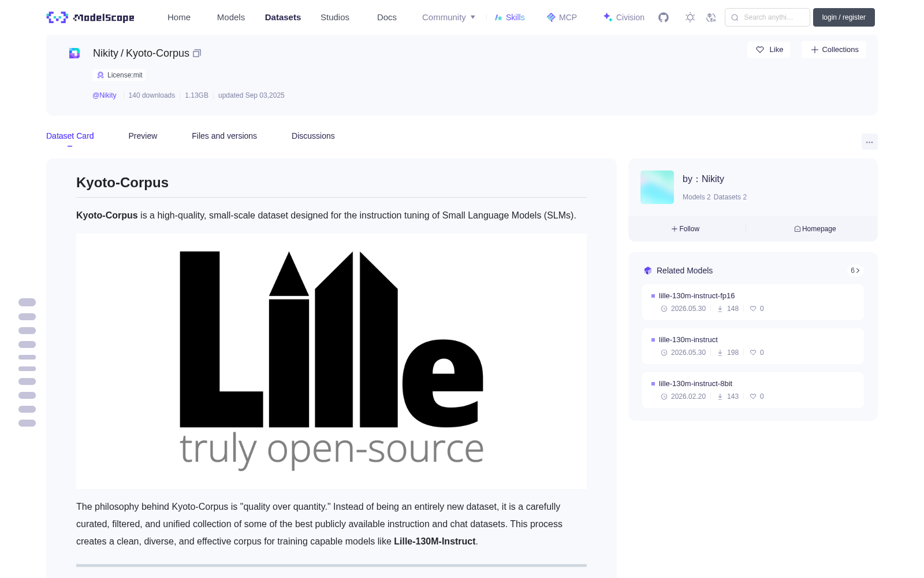Follow the author Nikity
Screen dimensions: 924x578
685,229
